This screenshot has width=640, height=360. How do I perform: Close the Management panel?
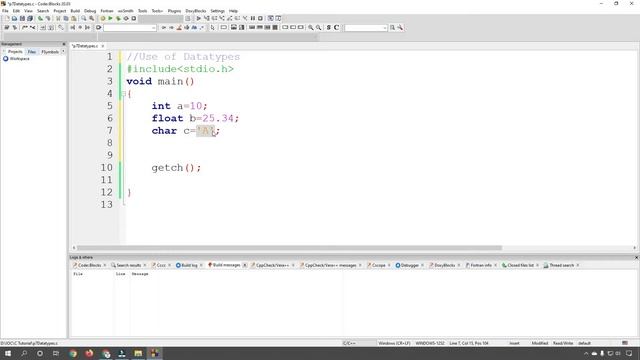coord(64,44)
